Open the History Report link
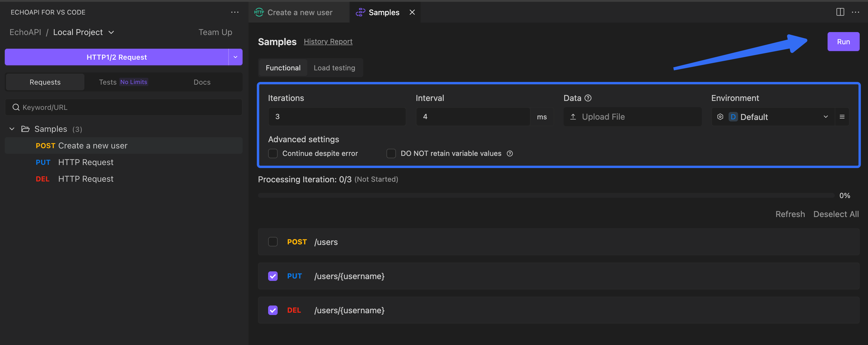 328,41
